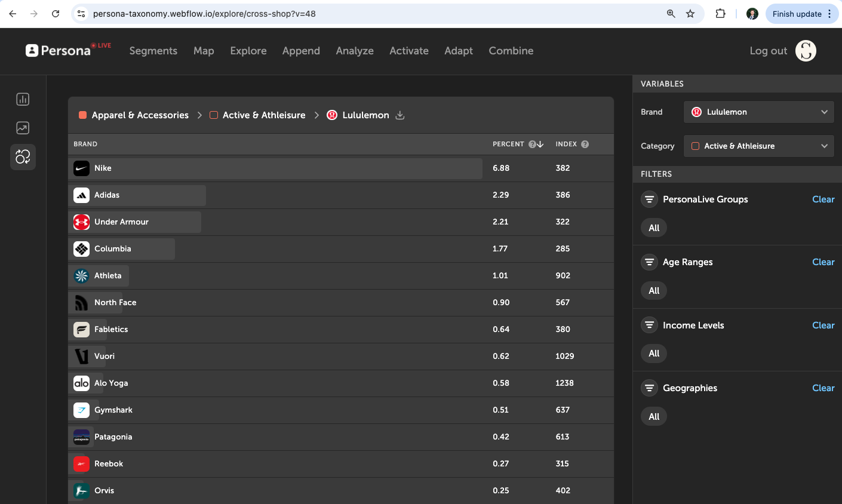Screen dimensions: 842x504
Task: Click the Columbia brand logo
Action: point(82,249)
